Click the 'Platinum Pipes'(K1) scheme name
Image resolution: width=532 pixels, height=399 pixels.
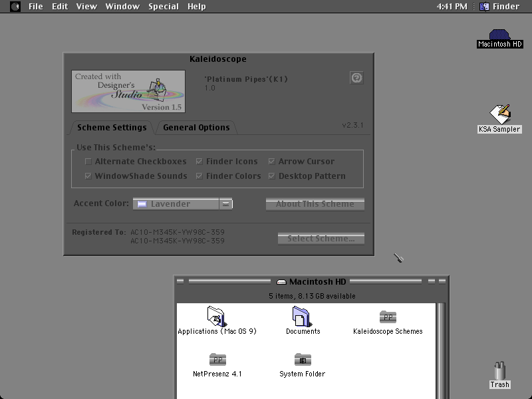point(246,79)
